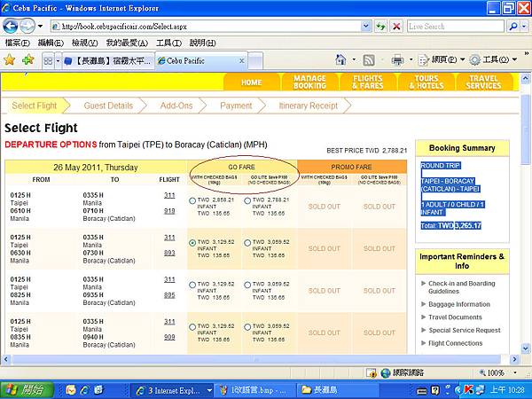Select checked bags fare for flight 893

pos(192,243)
